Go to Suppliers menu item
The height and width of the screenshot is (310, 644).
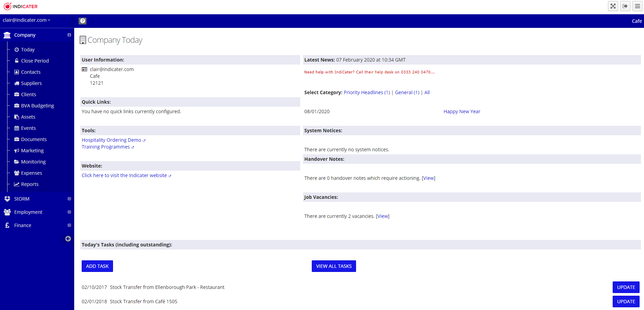click(x=31, y=83)
